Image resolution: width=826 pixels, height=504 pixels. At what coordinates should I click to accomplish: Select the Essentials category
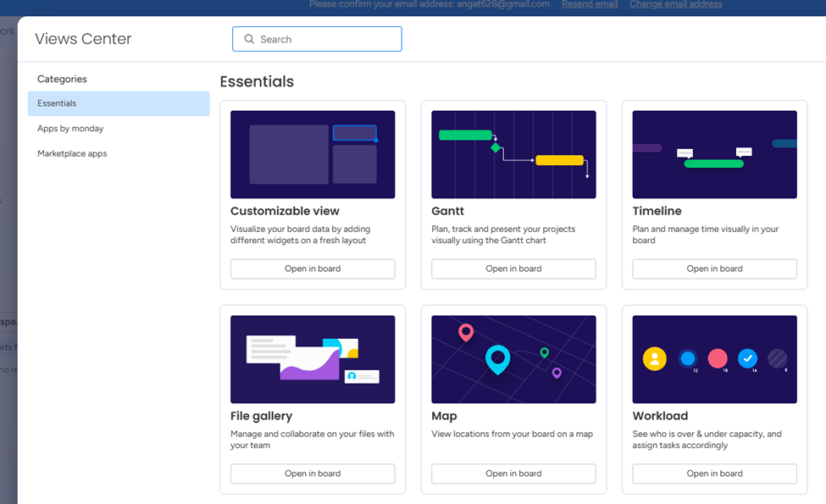119,103
